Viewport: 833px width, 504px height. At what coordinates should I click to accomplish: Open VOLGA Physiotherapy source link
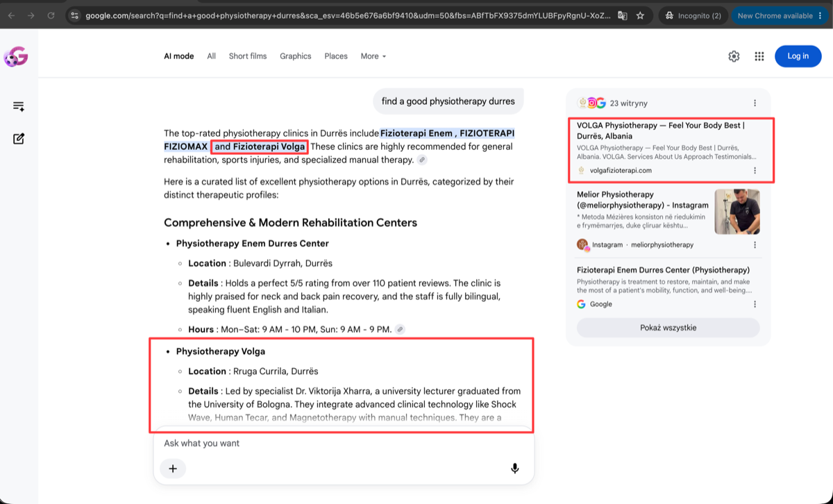click(660, 131)
